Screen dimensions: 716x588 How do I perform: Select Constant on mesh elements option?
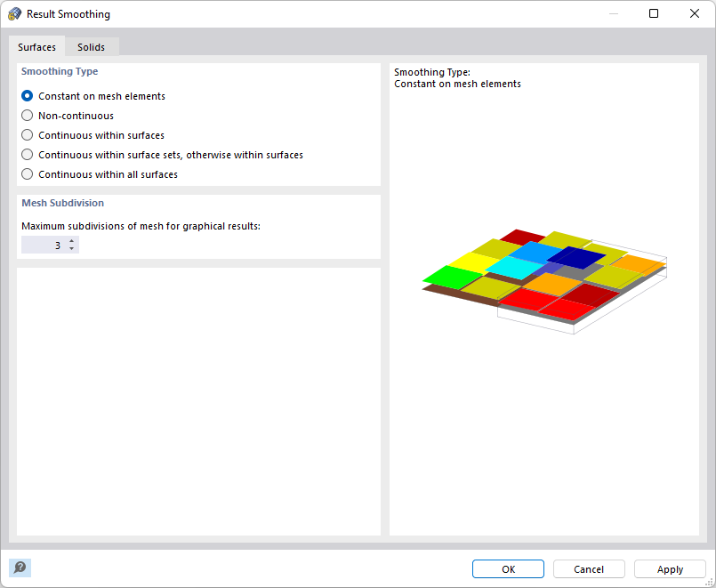(x=93, y=96)
